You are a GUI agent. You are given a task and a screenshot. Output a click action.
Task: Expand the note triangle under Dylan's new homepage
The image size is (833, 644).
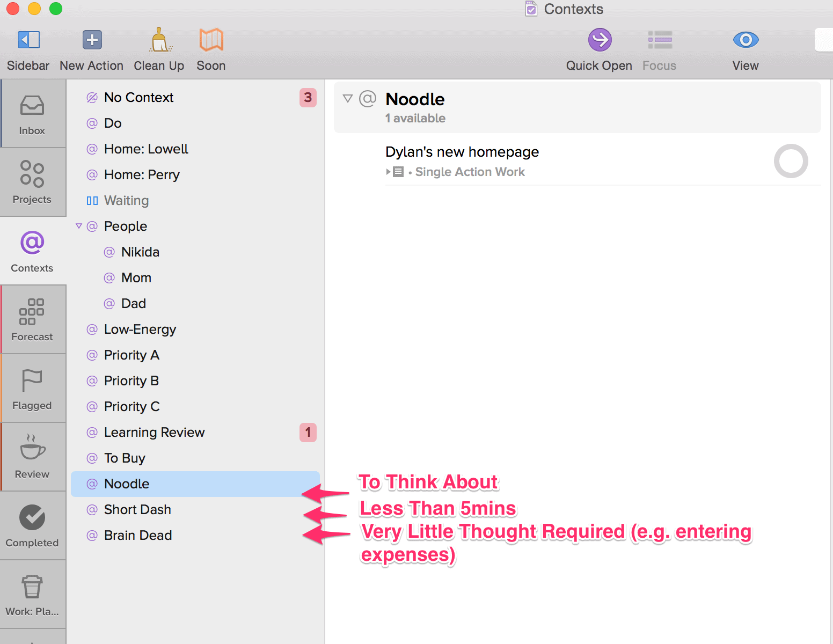point(389,172)
